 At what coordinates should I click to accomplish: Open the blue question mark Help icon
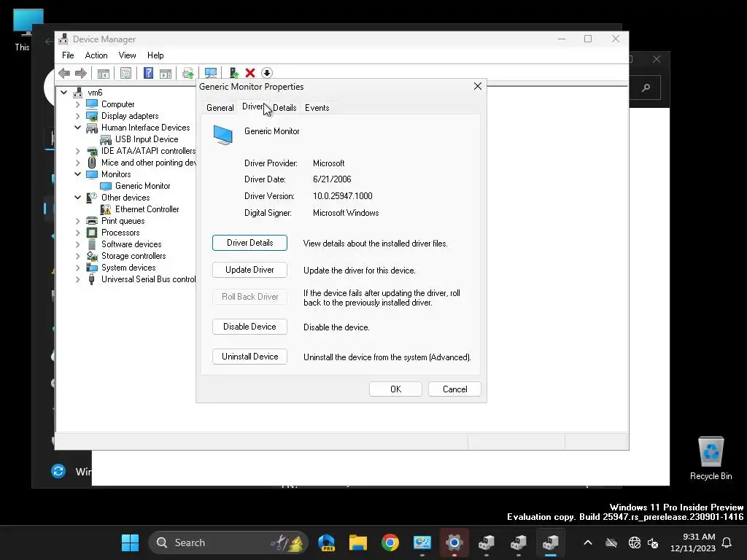point(148,73)
